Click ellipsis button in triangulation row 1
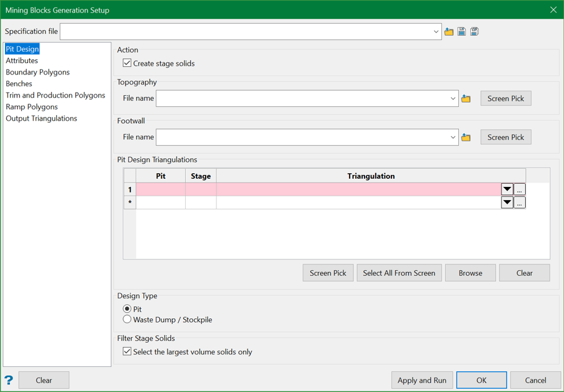This screenshot has height=392, width=564. pyautogui.click(x=520, y=189)
